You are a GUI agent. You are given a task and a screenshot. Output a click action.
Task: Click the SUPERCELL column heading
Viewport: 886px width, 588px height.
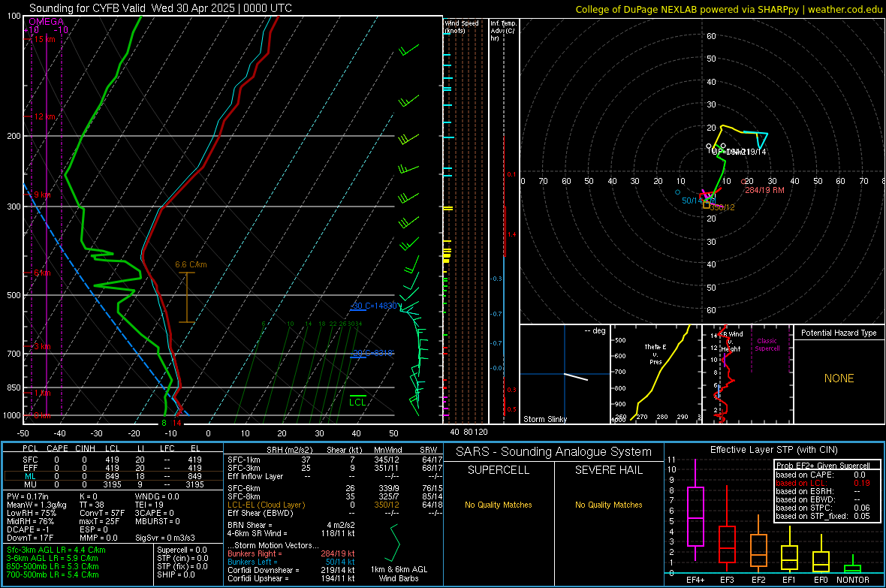[499, 470]
